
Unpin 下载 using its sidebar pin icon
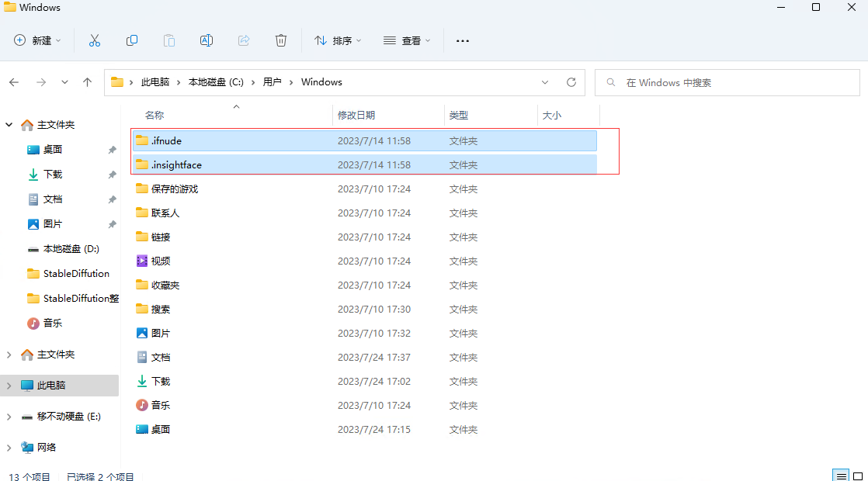pos(113,175)
